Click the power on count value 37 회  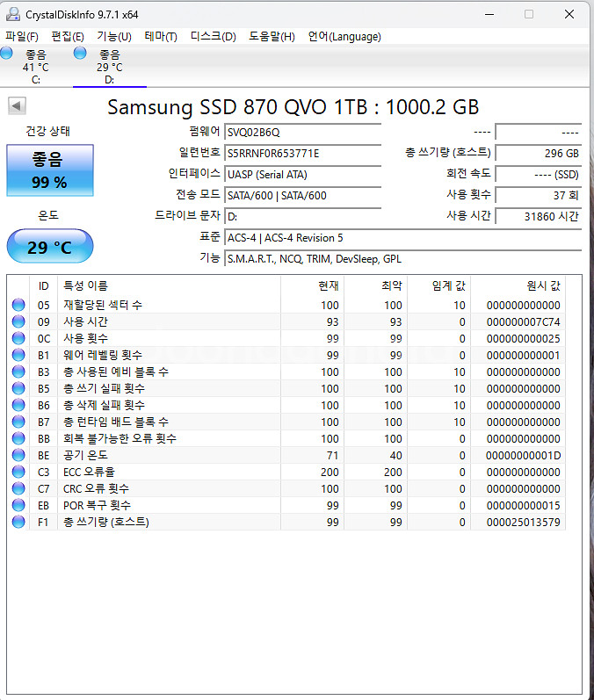(538, 196)
